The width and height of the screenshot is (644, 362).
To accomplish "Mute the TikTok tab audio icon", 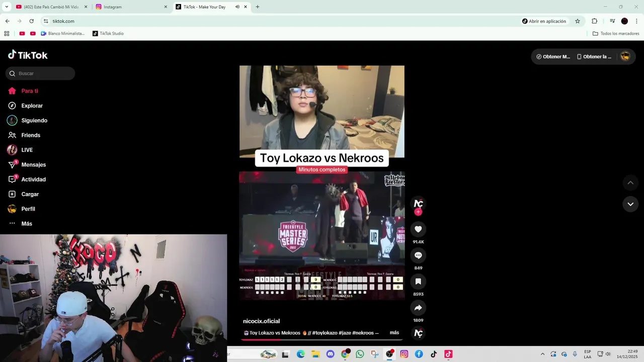I will [237, 7].
